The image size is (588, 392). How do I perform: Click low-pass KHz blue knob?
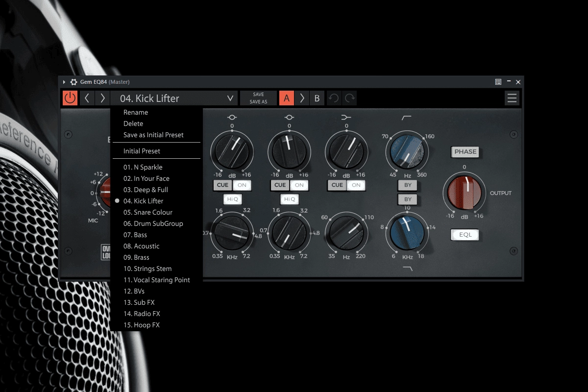point(407,233)
